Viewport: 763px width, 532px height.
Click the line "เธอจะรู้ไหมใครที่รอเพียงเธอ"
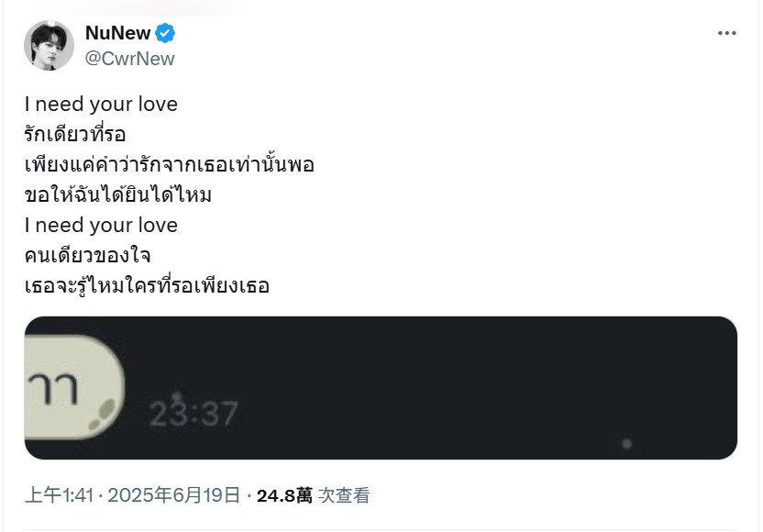(x=147, y=285)
